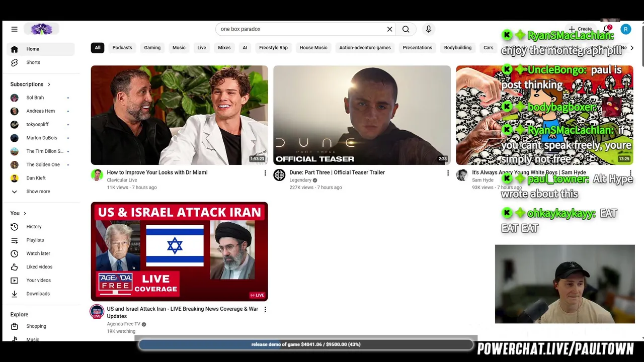Open Marlon DuBois subscription
Viewport: 644px width, 362px height.
pos(42,138)
